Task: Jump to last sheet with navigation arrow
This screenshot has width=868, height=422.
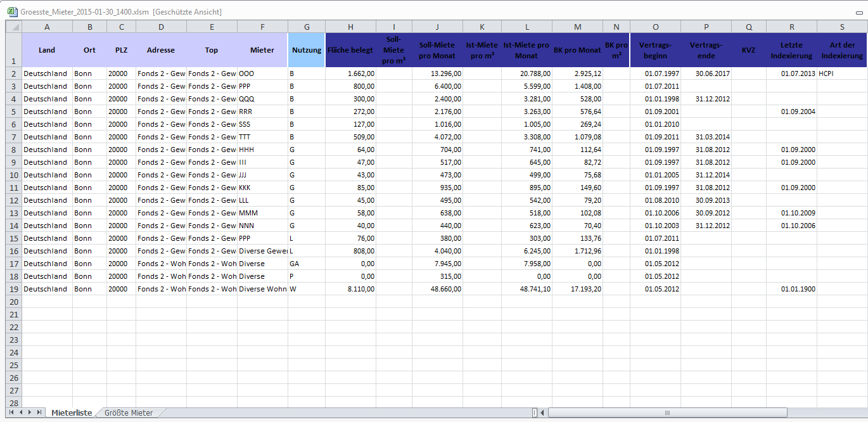Action: [x=39, y=412]
